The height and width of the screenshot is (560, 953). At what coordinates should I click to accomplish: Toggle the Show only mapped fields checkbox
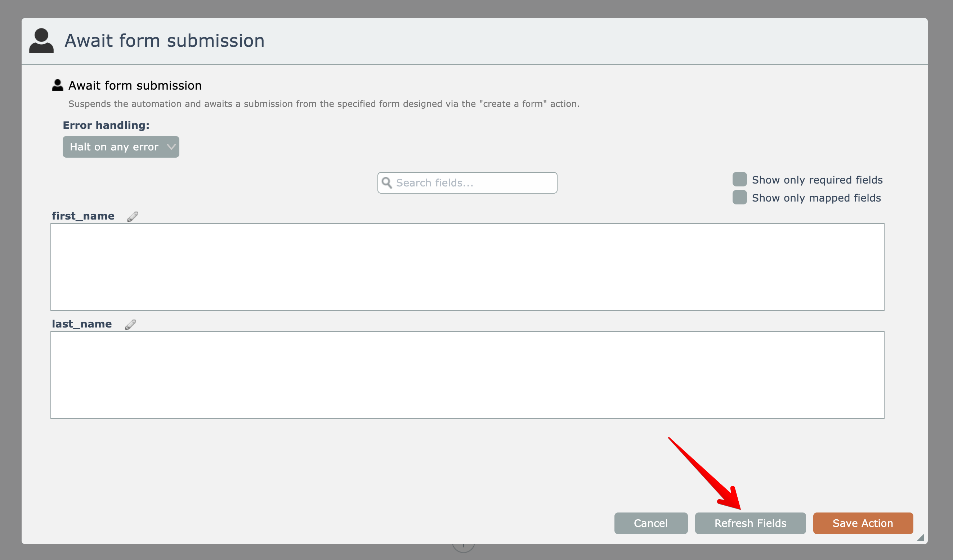739,198
